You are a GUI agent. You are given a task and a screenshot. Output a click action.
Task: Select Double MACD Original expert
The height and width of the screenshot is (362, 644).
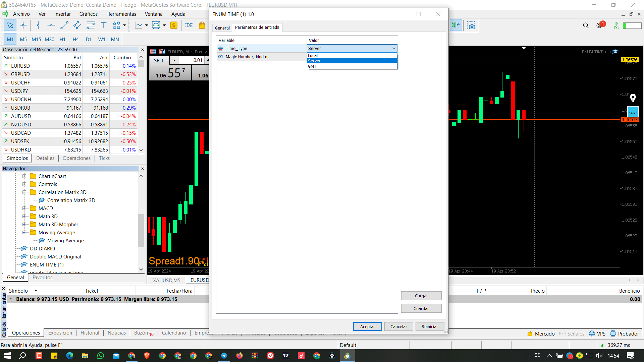pos(55,256)
